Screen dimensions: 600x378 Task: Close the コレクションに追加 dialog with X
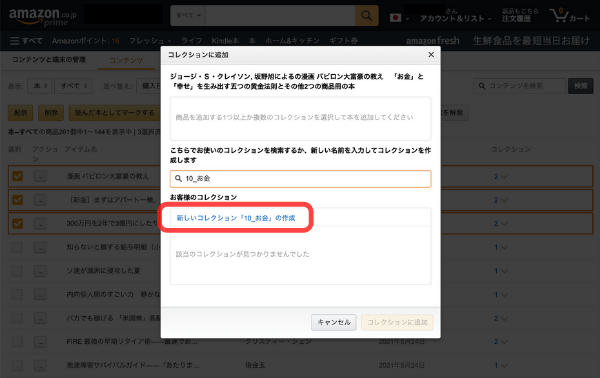pos(431,55)
